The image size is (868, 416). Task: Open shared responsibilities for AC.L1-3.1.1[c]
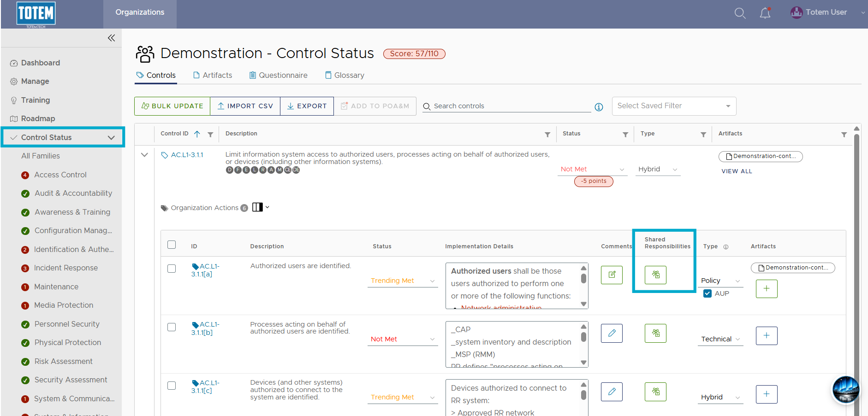[x=655, y=392]
